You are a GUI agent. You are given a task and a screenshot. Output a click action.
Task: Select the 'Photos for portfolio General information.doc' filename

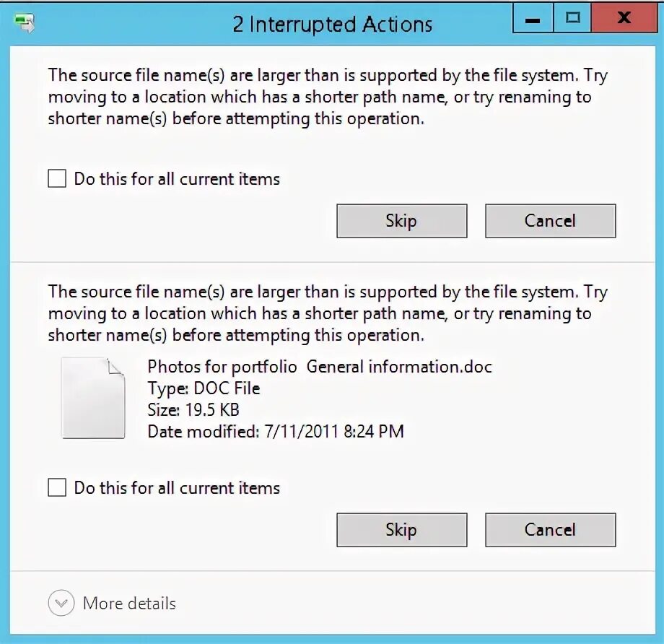click(x=320, y=367)
